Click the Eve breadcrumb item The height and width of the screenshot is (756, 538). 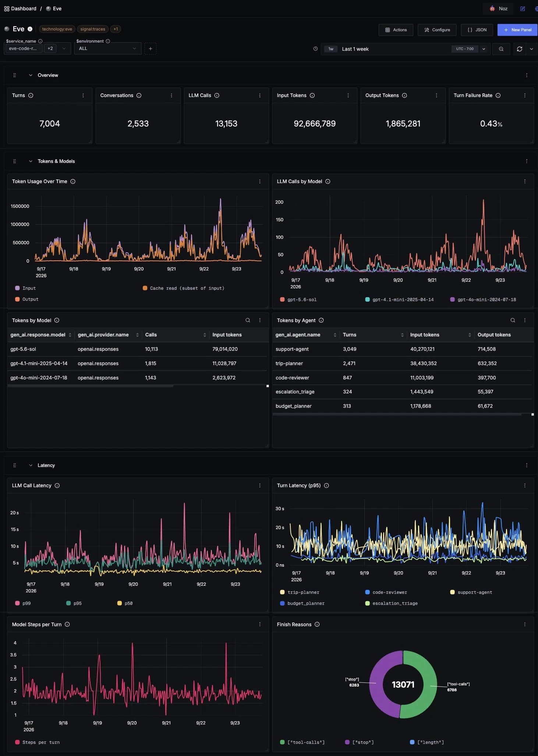54,8
